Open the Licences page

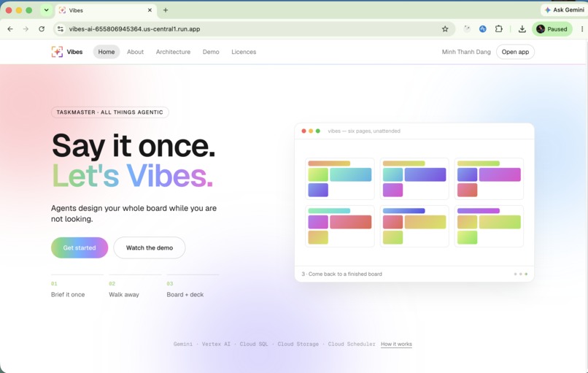click(x=244, y=52)
